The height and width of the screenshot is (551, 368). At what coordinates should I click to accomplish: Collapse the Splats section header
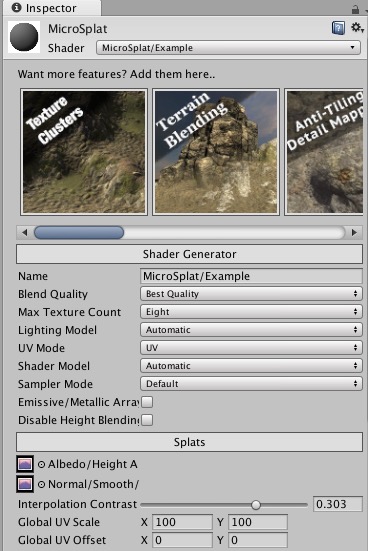[189, 442]
